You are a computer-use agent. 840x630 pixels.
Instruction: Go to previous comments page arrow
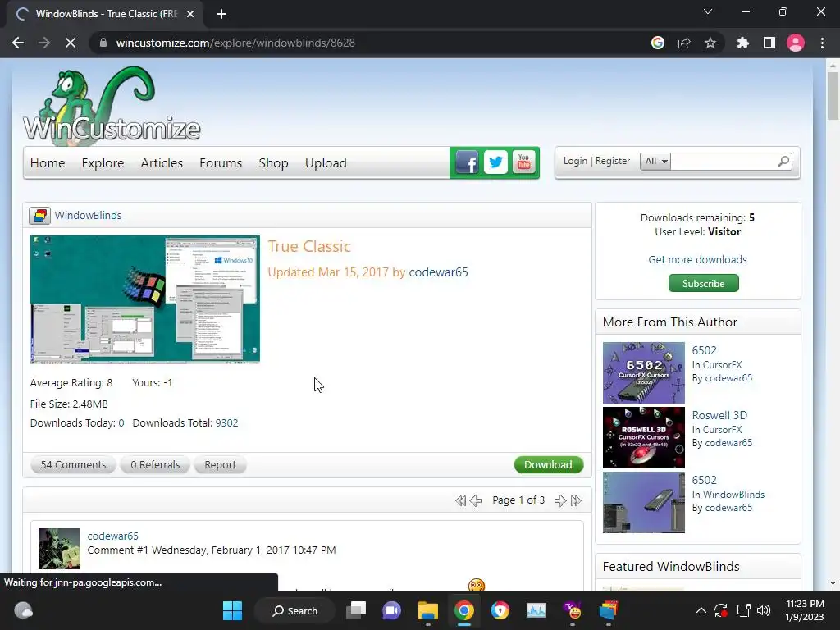pos(476,500)
